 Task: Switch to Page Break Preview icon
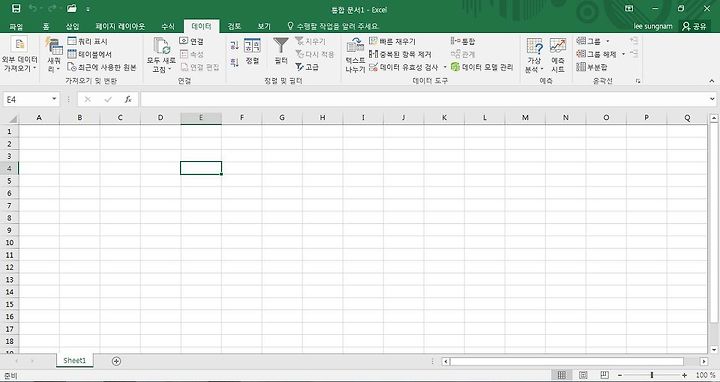point(604,376)
